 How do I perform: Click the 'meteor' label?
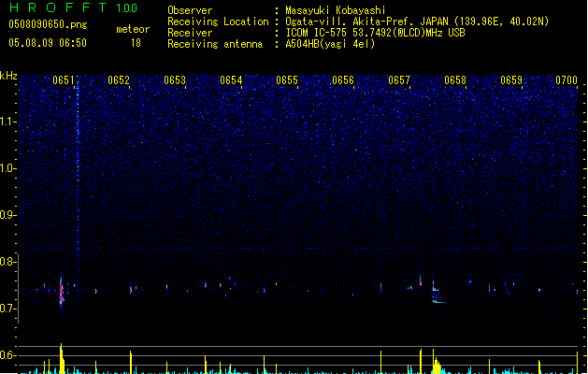pyautogui.click(x=133, y=29)
